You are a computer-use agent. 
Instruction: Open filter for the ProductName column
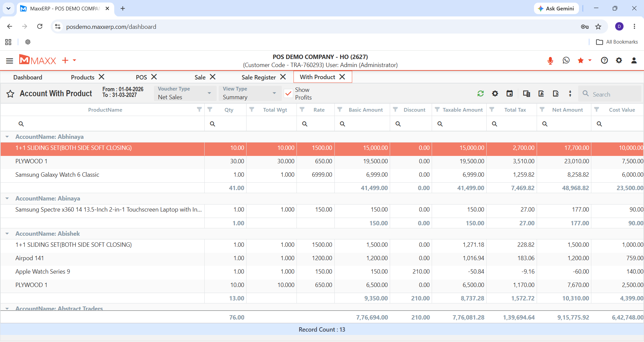click(199, 109)
